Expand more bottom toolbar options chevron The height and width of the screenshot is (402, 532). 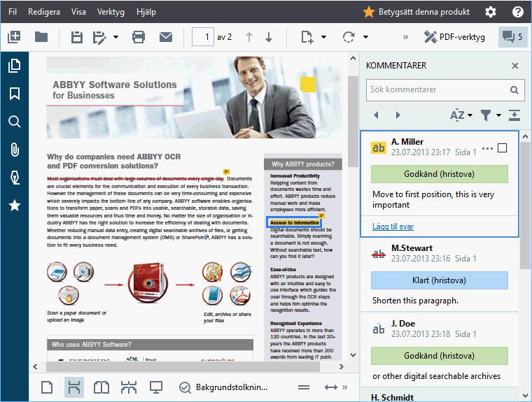[x=344, y=387]
